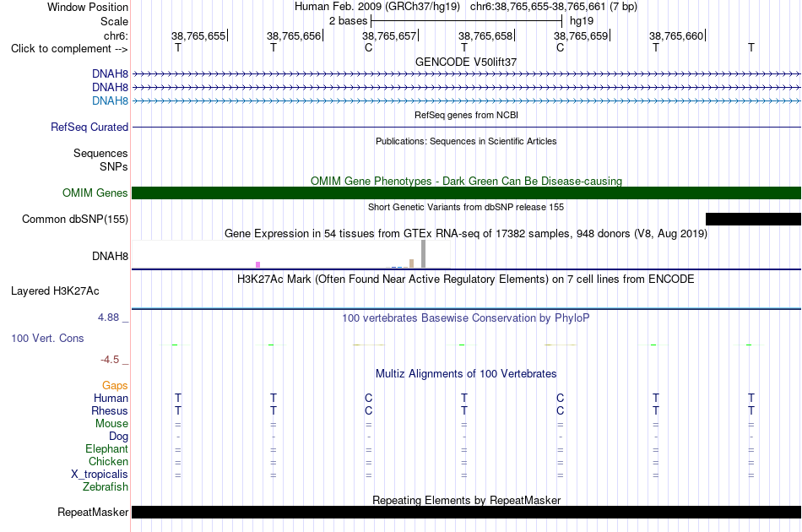802x532 pixels.
Task: Click 'Repeating Elements by RepeatMasker' title
Action: [466, 500]
